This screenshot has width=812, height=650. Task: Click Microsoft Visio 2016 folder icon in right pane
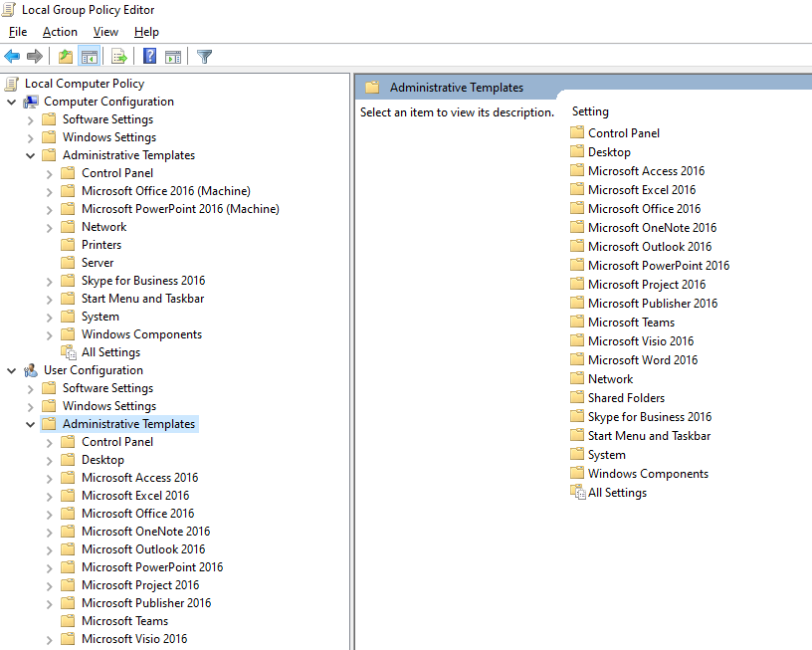[577, 340]
